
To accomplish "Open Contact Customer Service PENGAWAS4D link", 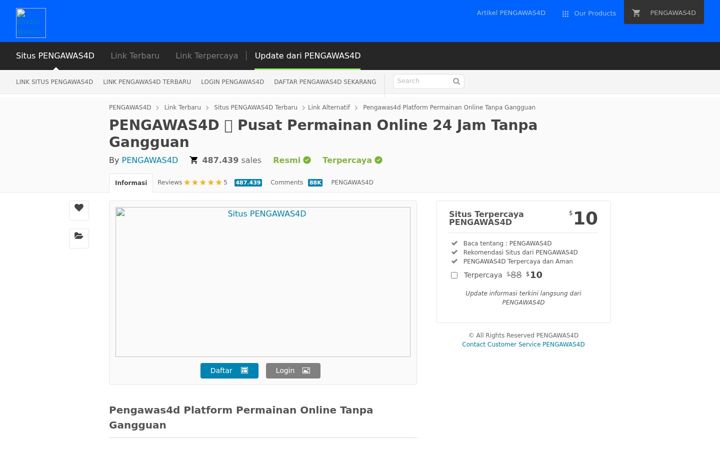I will 523,344.
